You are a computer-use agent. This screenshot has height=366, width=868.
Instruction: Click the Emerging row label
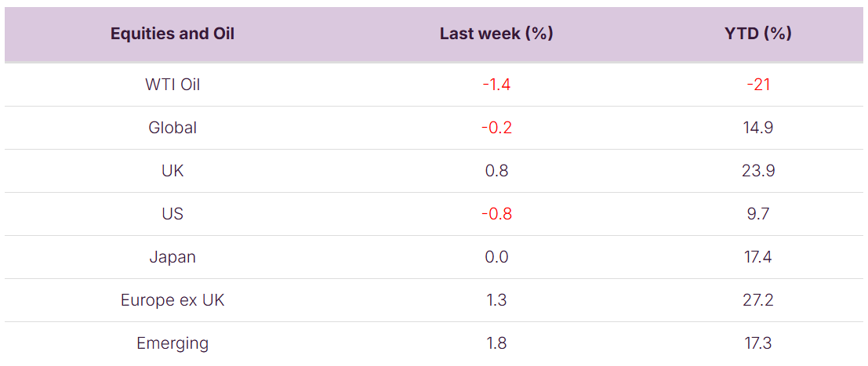(173, 343)
